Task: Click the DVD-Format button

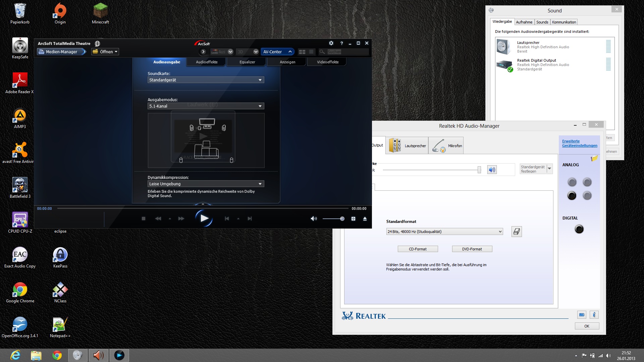Action: tap(472, 249)
